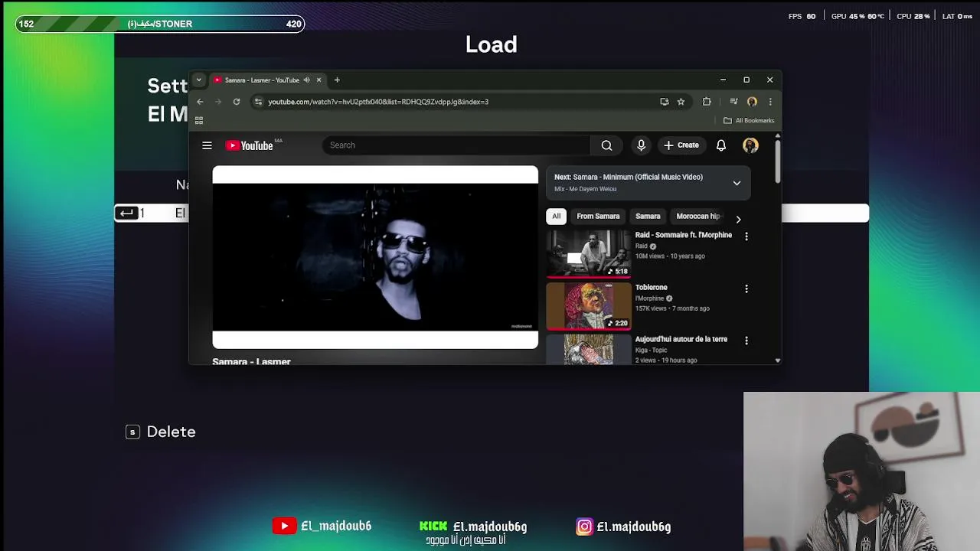Open Aujourd'hui autour de la terre thumbnail
Viewport: 980px width, 551px height.
(x=589, y=349)
